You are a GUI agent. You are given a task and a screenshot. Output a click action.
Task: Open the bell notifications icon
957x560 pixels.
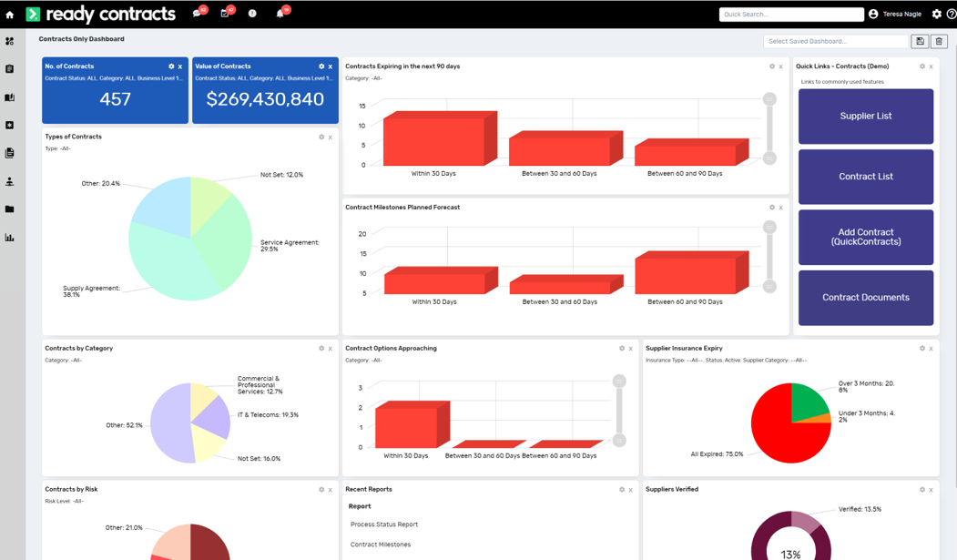coord(280,14)
